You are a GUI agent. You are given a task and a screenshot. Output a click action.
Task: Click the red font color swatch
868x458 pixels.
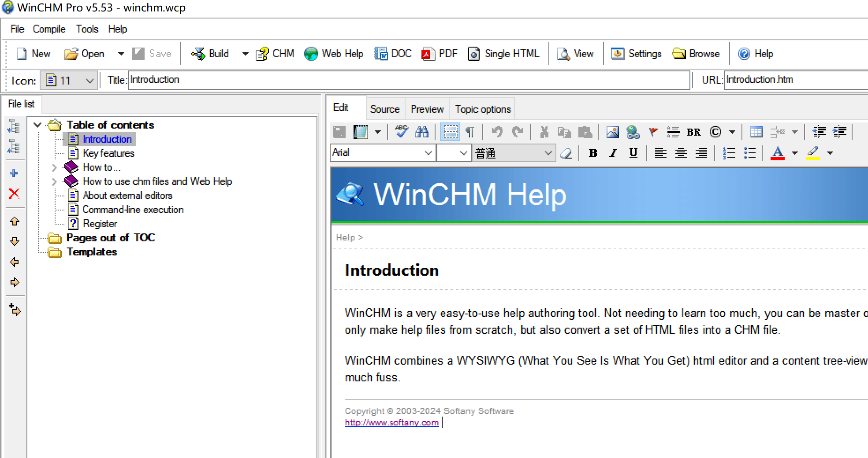(777, 153)
